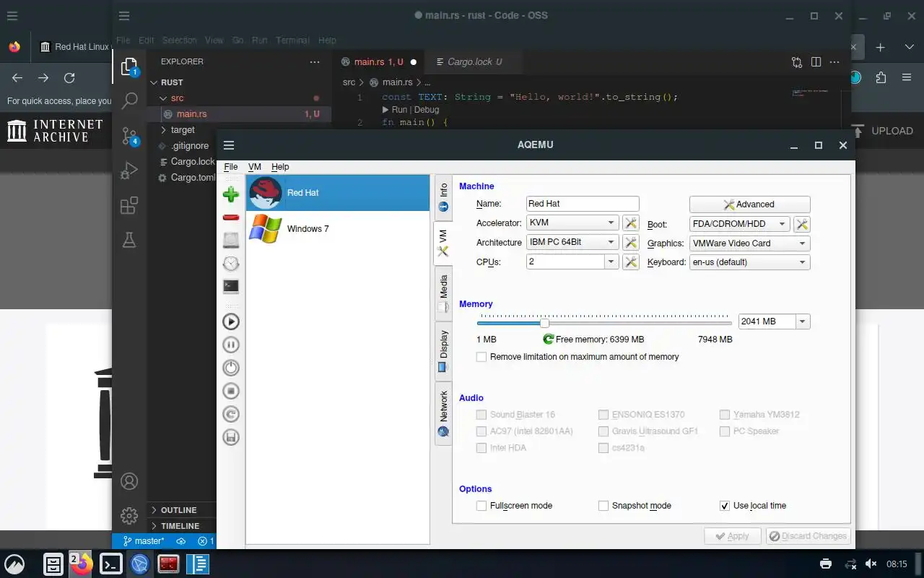The width and height of the screenshot is (924, 578).
Task: Click the memory slider handle
Action: tap(544, 323)
